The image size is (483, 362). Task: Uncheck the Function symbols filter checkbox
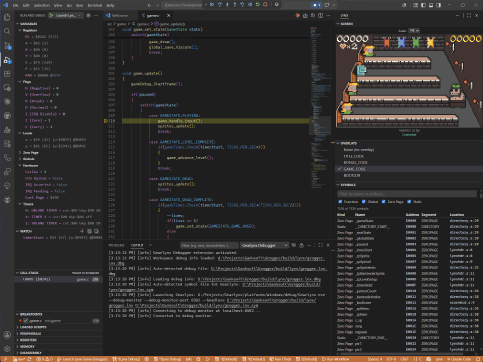(340, 202)
